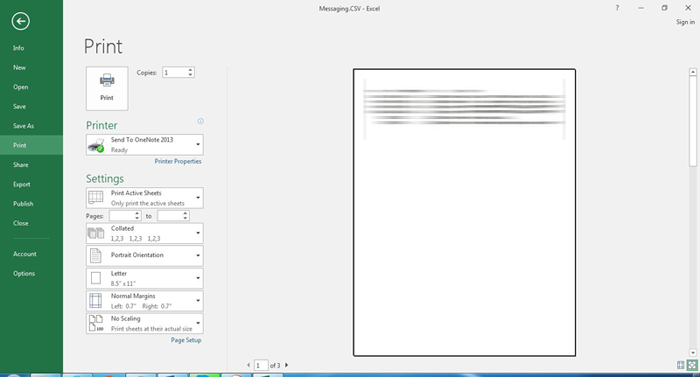Open the Send To OneNote 2013 printer dropdown

145,145
